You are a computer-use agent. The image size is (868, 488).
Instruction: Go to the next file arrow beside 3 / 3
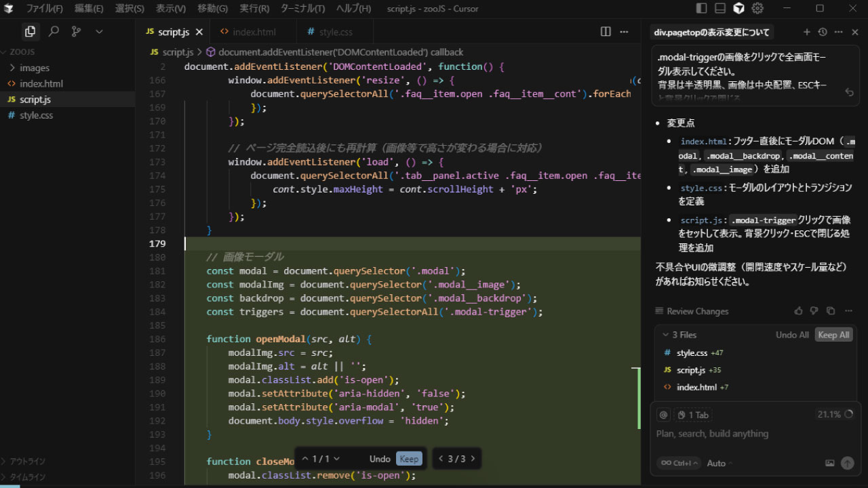[x=473, y=459]
